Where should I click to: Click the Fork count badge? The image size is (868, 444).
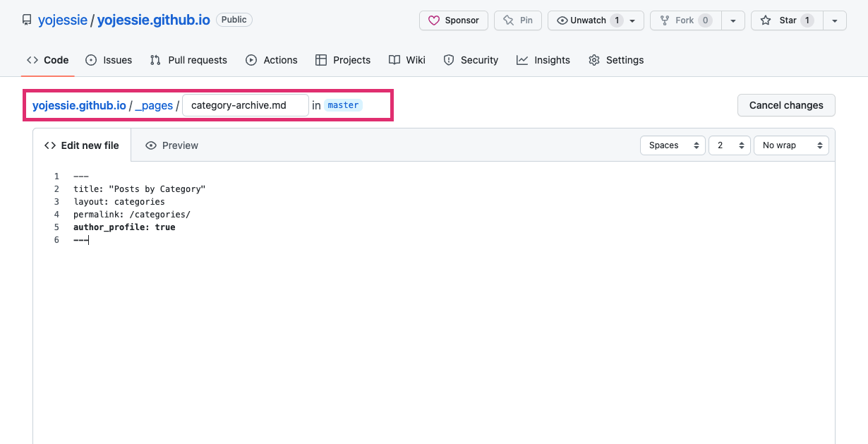pyautogui.click(x=705, y=20)
